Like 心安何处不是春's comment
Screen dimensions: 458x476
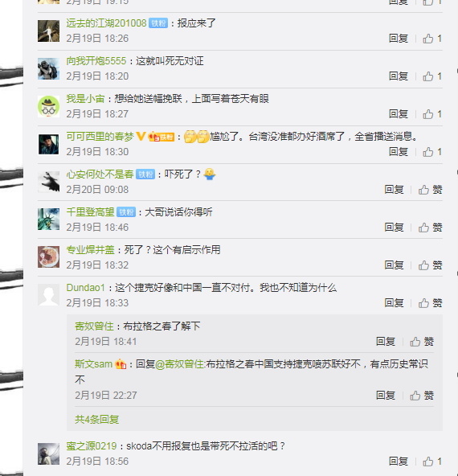pyautogui.click(x=430, y=190)
